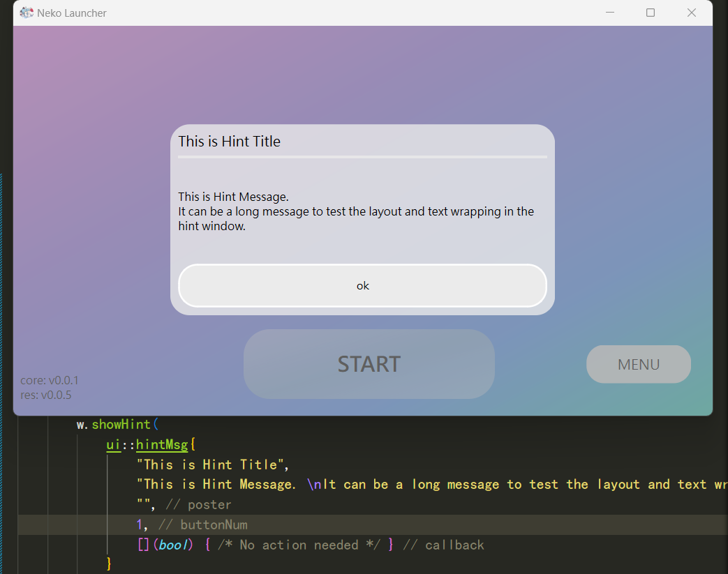Close the Neko Launcher window
The height and width of the screenshot is (574, 728).
click(691, 13)
